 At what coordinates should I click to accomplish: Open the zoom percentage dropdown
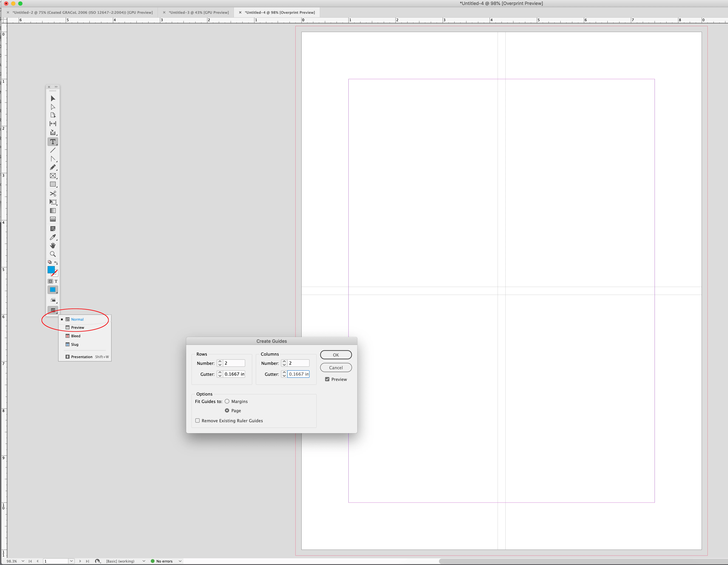tap(23, 561)
